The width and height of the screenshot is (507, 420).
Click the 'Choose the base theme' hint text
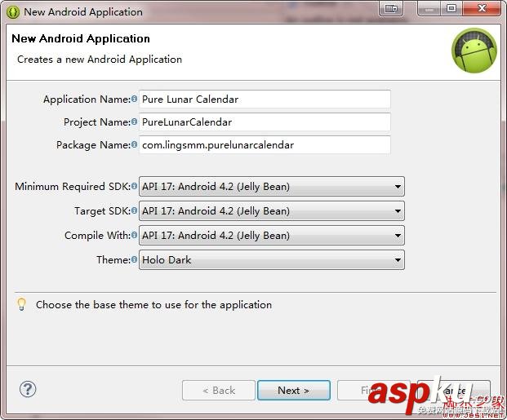(153, 305)
